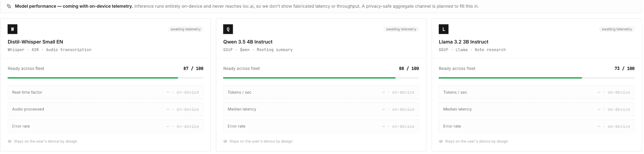
Task: Click eye icon in Distil-Whisper card footer
Action: coord(10,141)
